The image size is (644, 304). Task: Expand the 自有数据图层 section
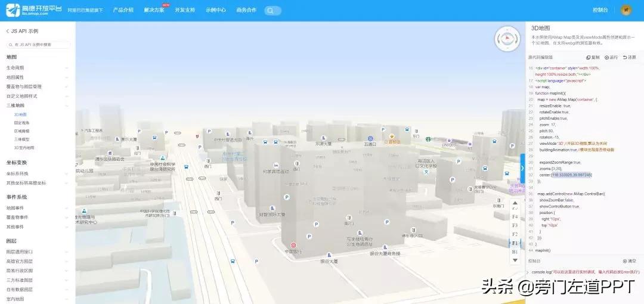click(x=38, y=290)
